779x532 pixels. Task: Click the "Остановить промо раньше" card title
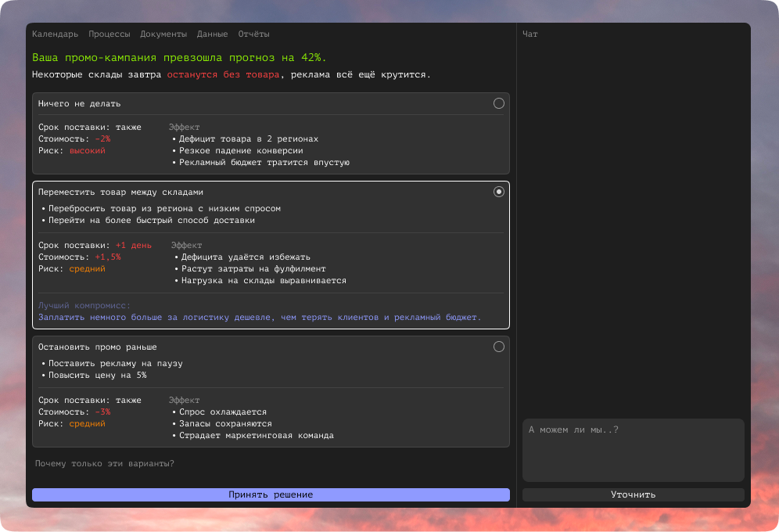click(x=98, y=347)
